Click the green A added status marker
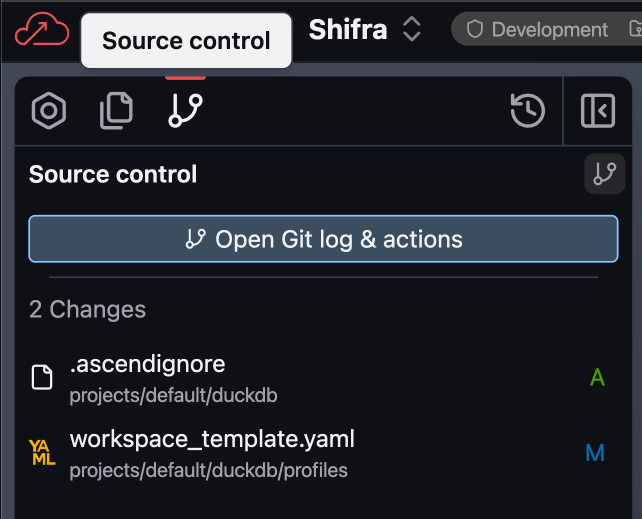This screenshot has width=642, height=519. [x=597, y=377]
